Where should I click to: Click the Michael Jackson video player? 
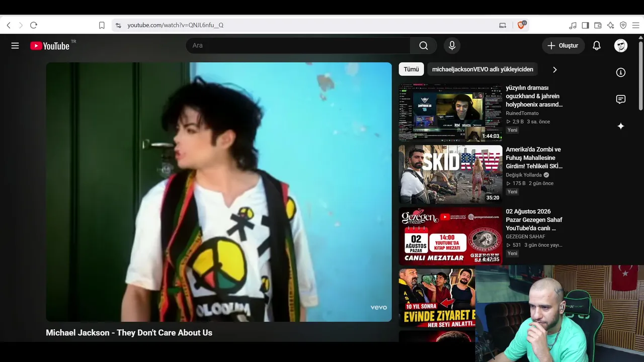pos(219,192)
